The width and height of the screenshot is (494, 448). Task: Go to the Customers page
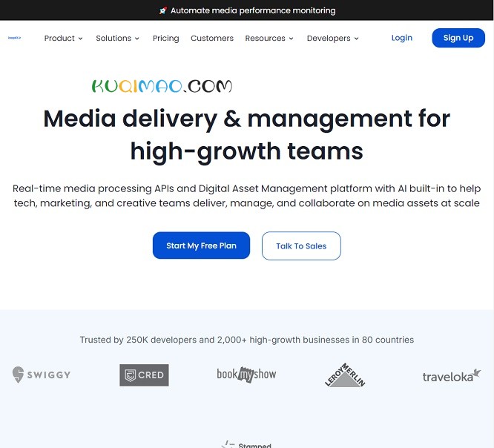(212, 38)
